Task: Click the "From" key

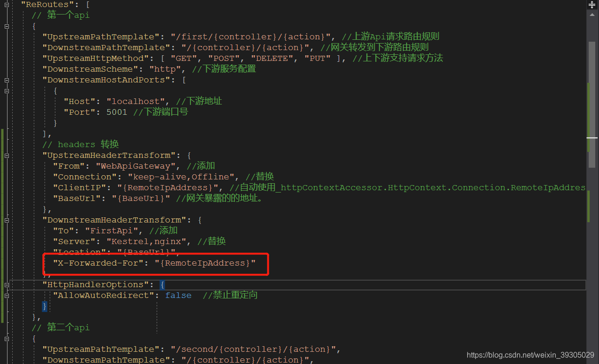Action: 69,166
